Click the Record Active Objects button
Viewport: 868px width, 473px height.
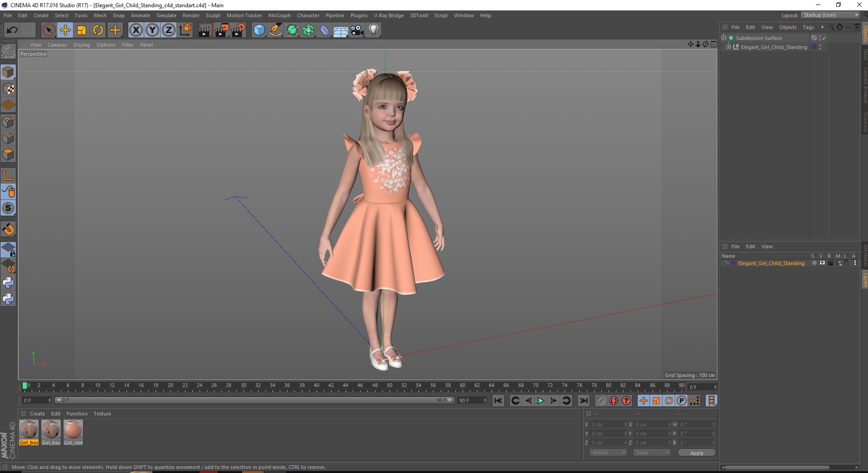pyautogui.click(x=600, y=401)
